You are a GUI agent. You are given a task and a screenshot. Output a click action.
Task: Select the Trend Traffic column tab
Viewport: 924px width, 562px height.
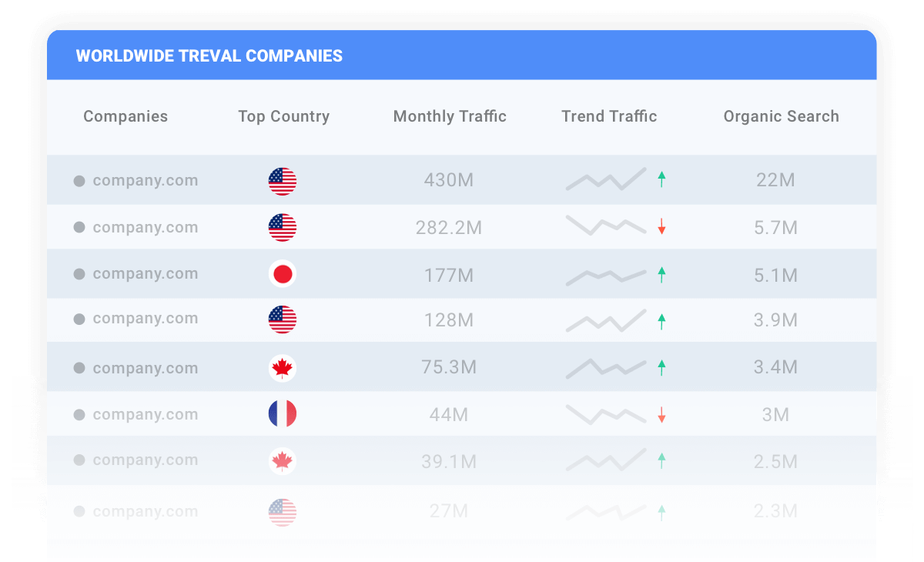pos(609,116)
